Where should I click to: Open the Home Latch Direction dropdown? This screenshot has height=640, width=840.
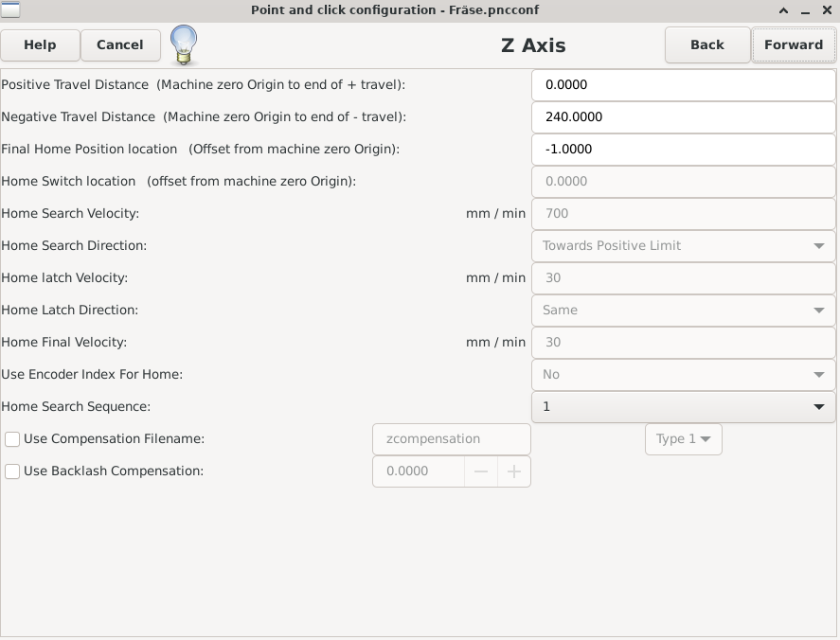(x=683, y=311)
